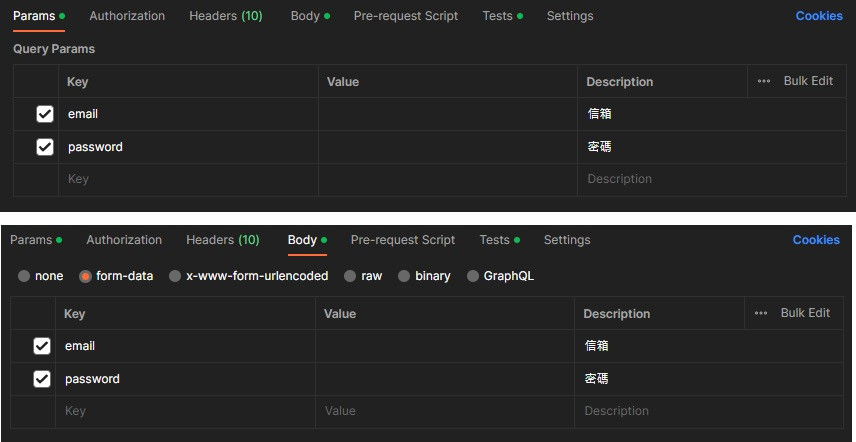Open Authorization tab in the Query Params panel
856x442 pixels.
(x=127, y=16)
